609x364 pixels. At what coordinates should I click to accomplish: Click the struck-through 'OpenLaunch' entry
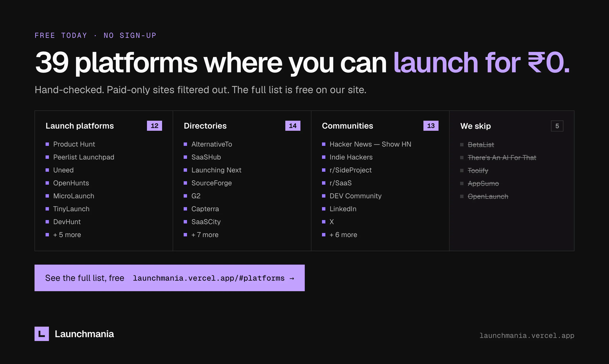488,196
